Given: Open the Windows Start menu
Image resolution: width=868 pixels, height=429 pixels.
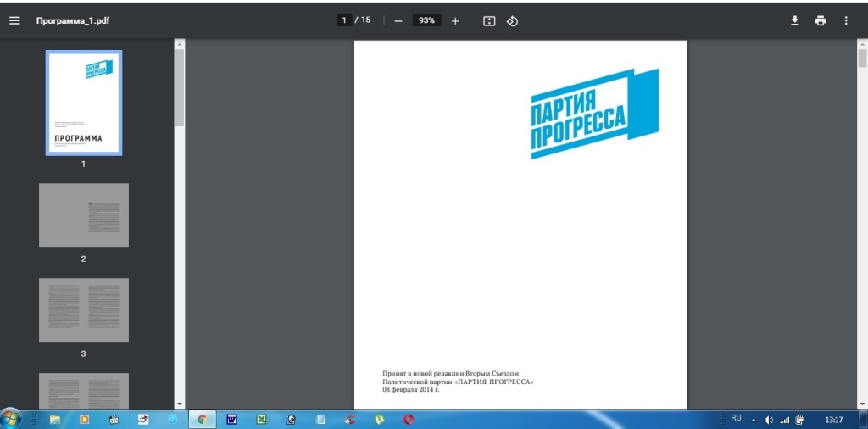Looking at the screenshot, I should [12, 419].
